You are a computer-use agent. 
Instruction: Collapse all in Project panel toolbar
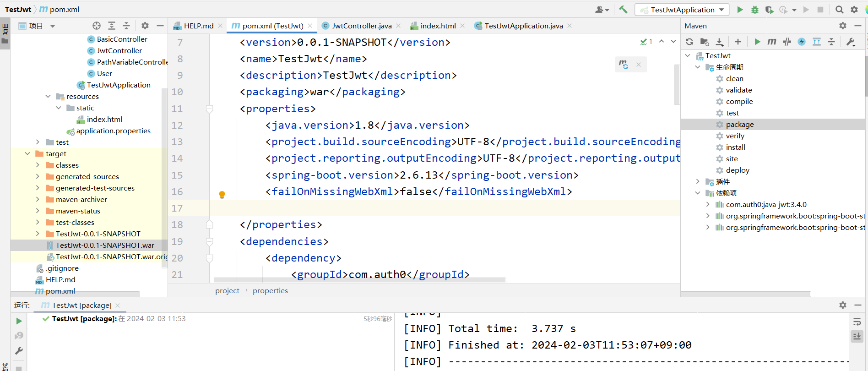[126, 26]
